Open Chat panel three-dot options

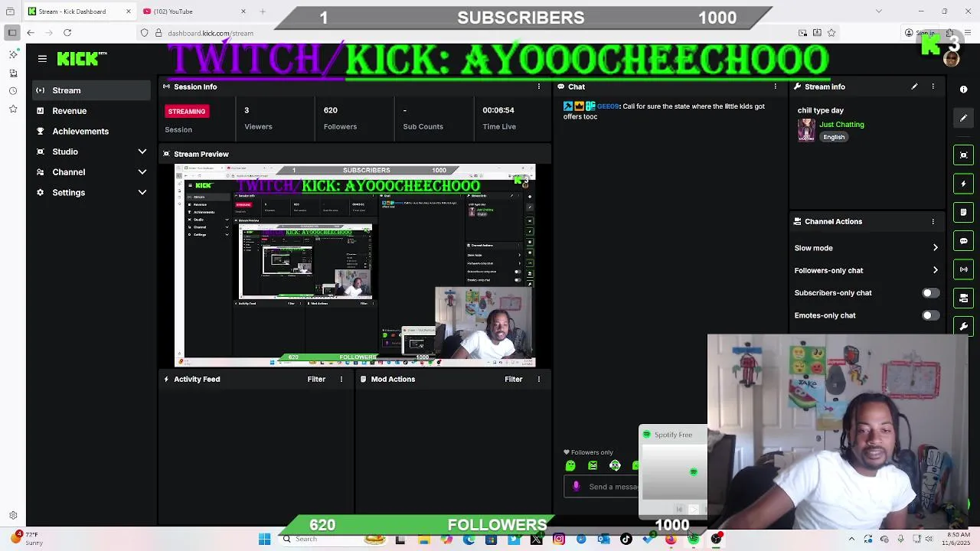(x=775, y=86)
